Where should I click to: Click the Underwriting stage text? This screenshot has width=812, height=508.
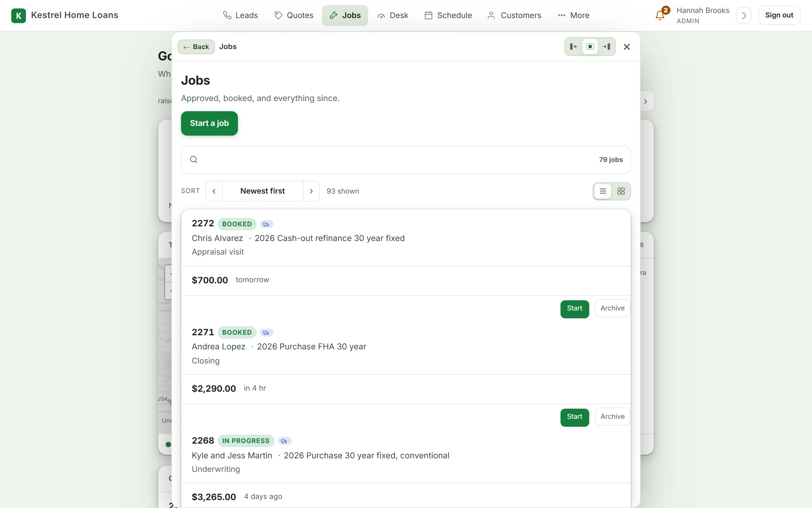point(216,469)
